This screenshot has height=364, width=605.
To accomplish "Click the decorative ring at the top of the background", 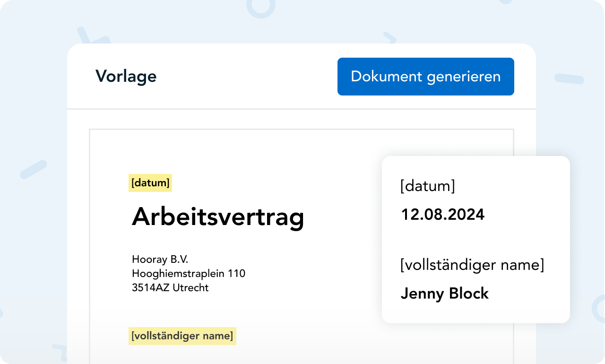I will [260, 6].
